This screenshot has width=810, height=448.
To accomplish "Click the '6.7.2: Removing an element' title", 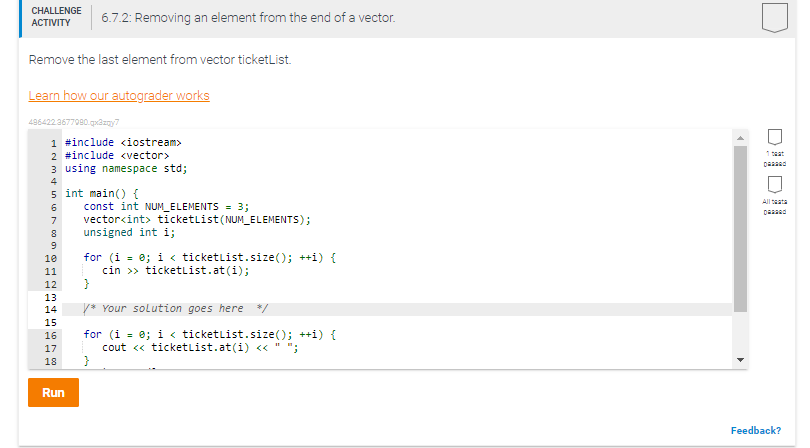I will point(248,18).
